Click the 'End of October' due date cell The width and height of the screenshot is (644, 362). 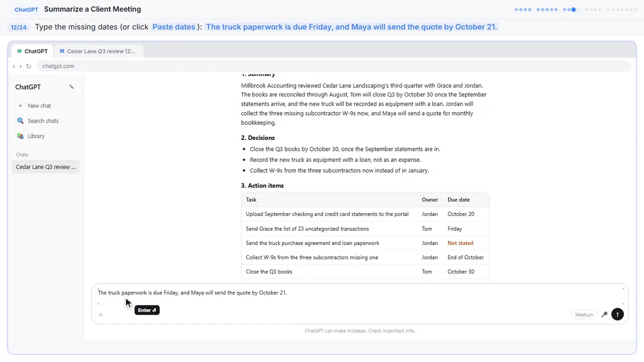pyautogui.click(x=465, y=257)
